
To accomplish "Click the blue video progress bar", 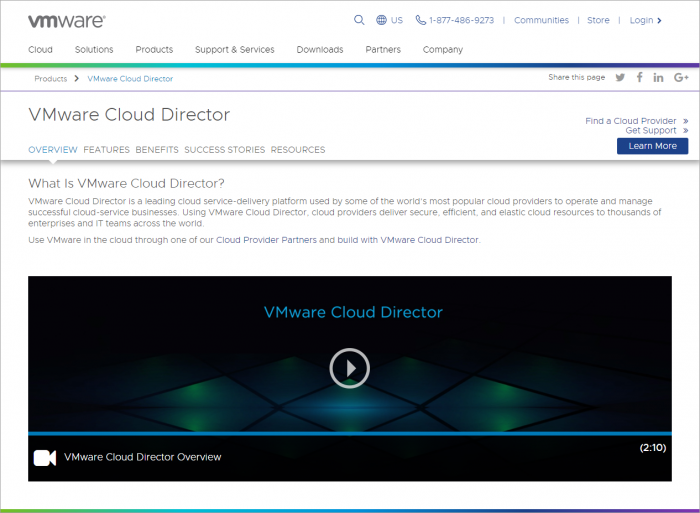I will point(350,433).
